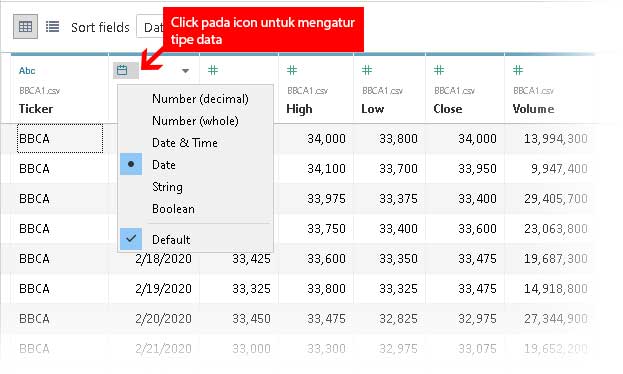
Task: Click BBCA1.csv source label above Ticker
Action: coord(39,91)
